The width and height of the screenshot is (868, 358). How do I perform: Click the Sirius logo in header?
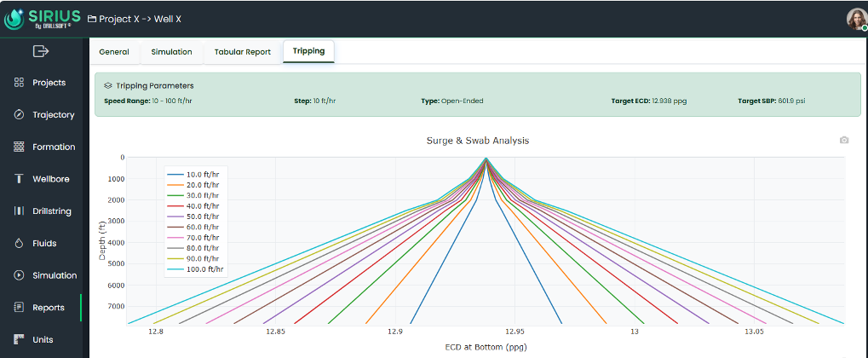coord(43,19)
